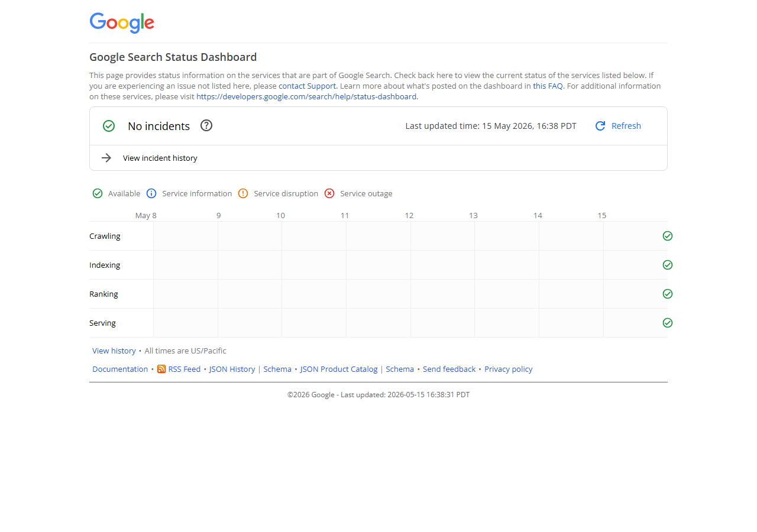757x532 pixels.
Task: Click the Crawling status checkmark icon
Action: click(668, 236)
